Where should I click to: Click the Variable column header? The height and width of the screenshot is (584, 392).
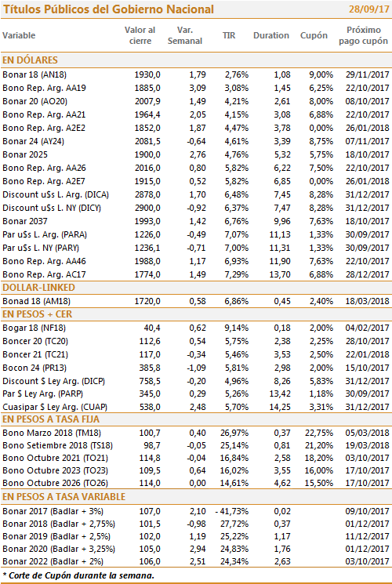[x=19, y=35]
